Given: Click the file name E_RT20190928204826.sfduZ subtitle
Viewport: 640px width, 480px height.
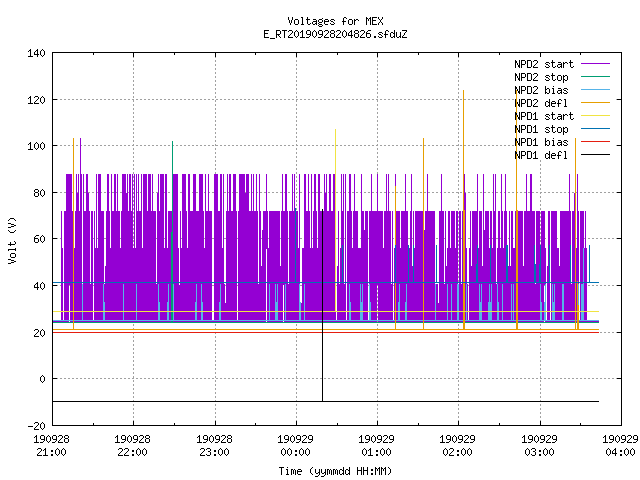Looking at the screenshot, I should pos(335,34).
